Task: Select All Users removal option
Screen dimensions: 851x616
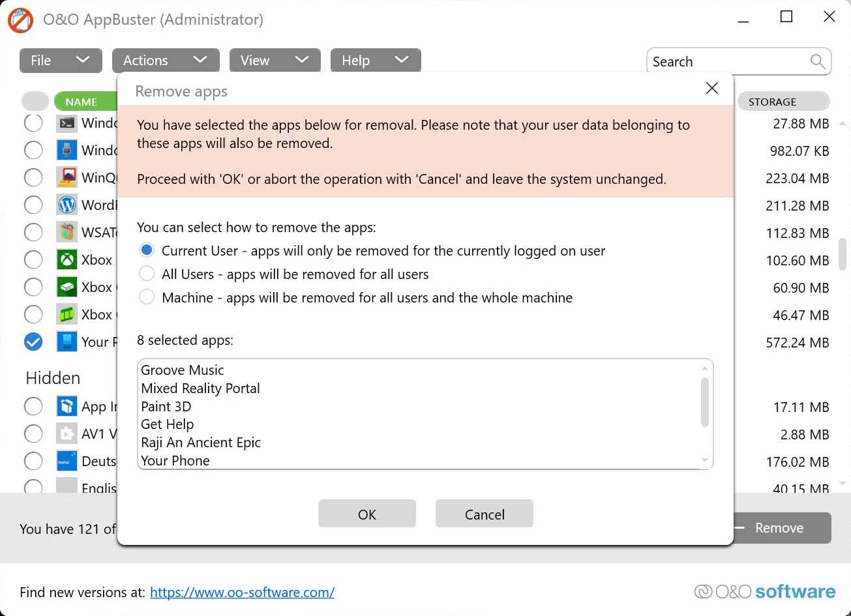Action: (x=147, y=274)
